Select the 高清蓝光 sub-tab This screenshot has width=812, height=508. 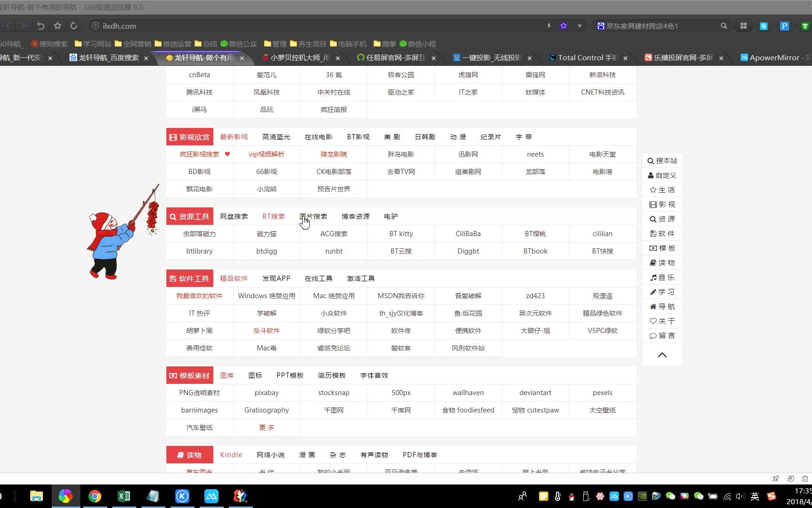(x=276, y=137)
